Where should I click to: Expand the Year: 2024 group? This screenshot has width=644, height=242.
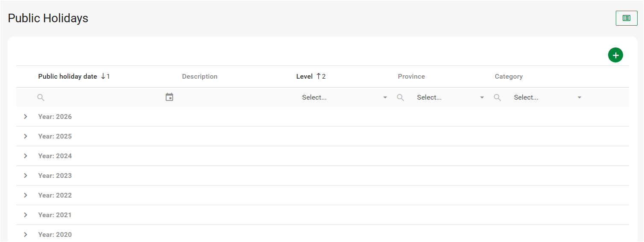(x=26, y=156)
